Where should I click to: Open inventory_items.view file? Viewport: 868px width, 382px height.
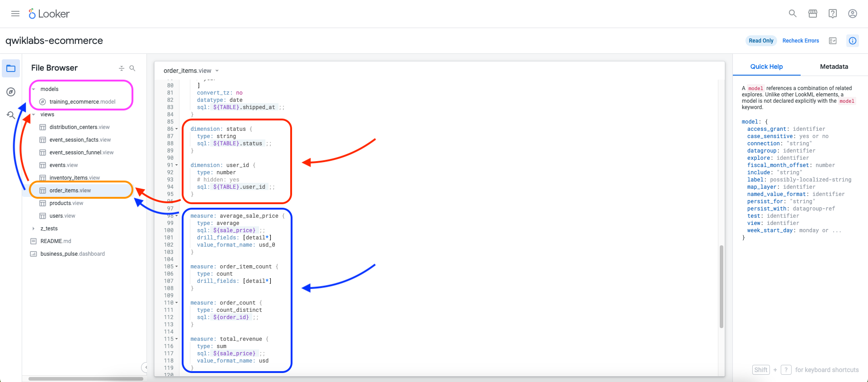[75, 178]
